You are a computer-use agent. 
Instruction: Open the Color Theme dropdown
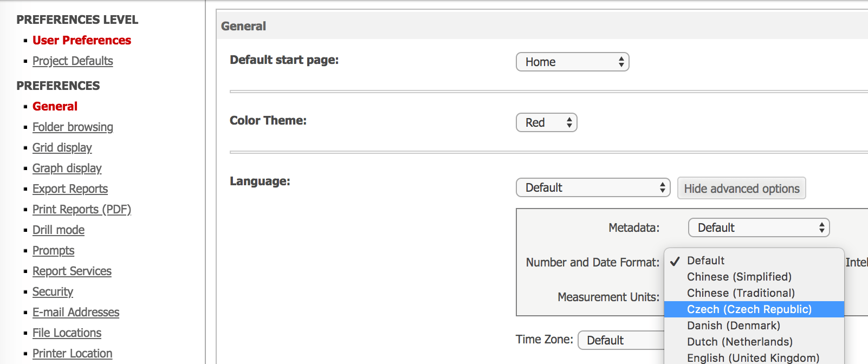(x=546, y=122)
